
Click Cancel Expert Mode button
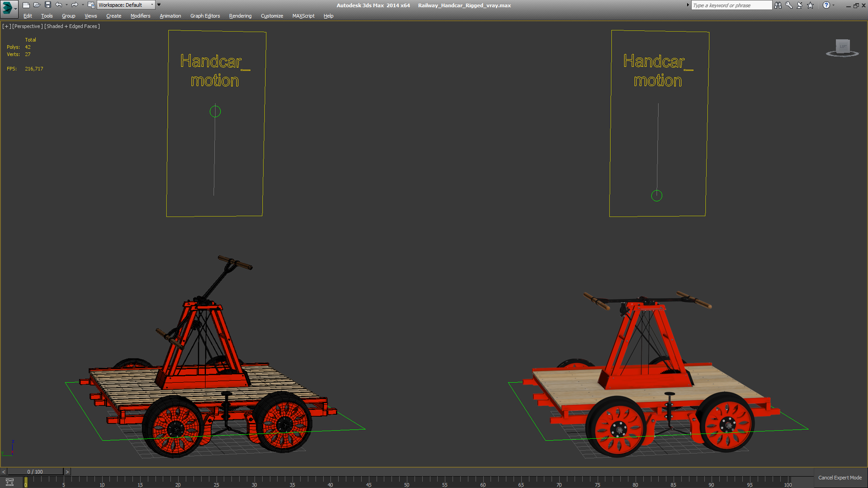tap(840, 478)
